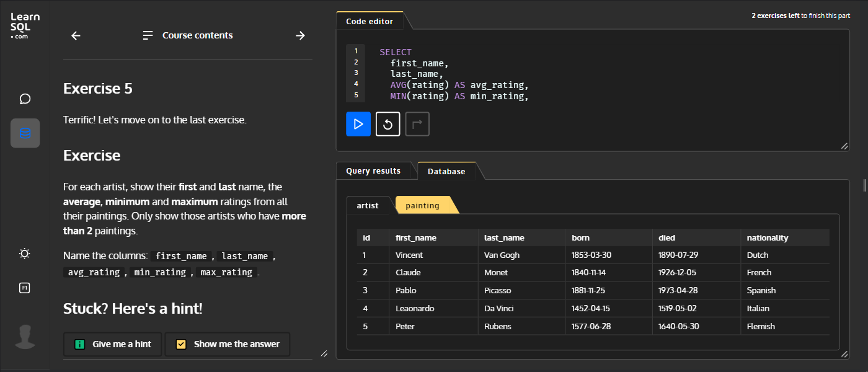Toggle the light theme sun icon
The width and height of the screenshot is (868, 372).
coord(25,254)
